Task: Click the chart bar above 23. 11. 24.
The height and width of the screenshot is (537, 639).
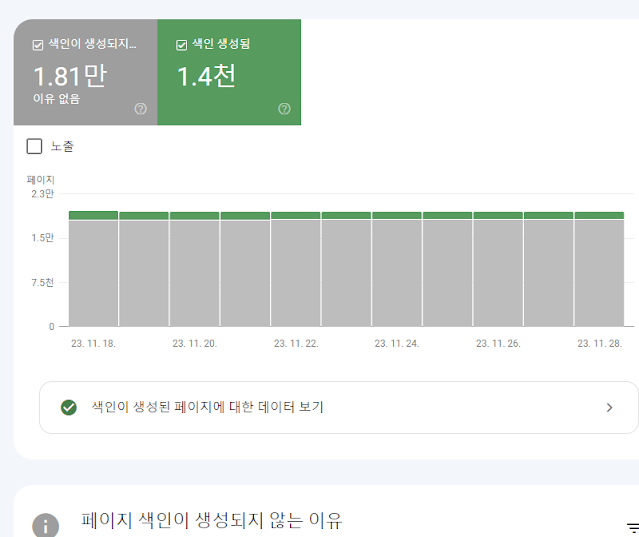Action: (397, 269)
